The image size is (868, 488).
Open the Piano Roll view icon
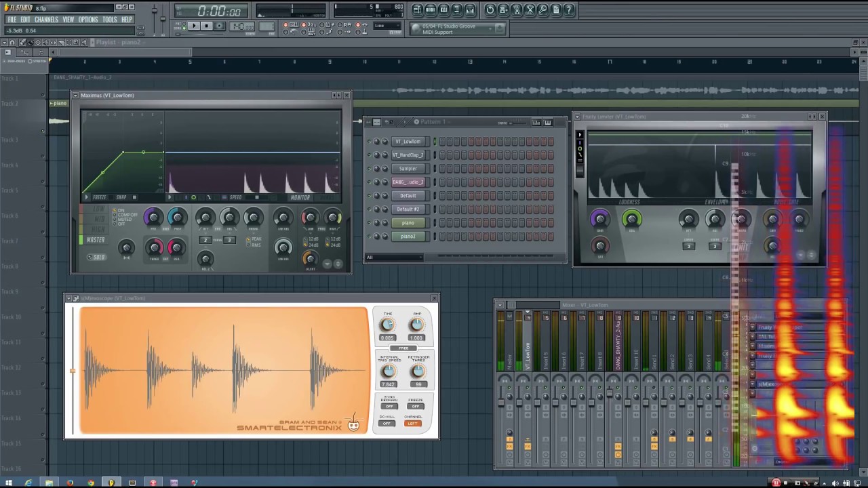point(443,9)
